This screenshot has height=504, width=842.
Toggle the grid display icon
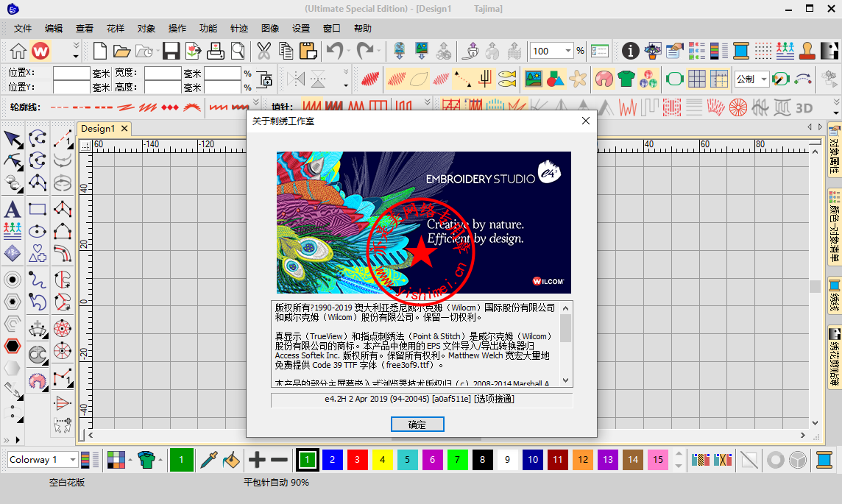tap(697, 79)
